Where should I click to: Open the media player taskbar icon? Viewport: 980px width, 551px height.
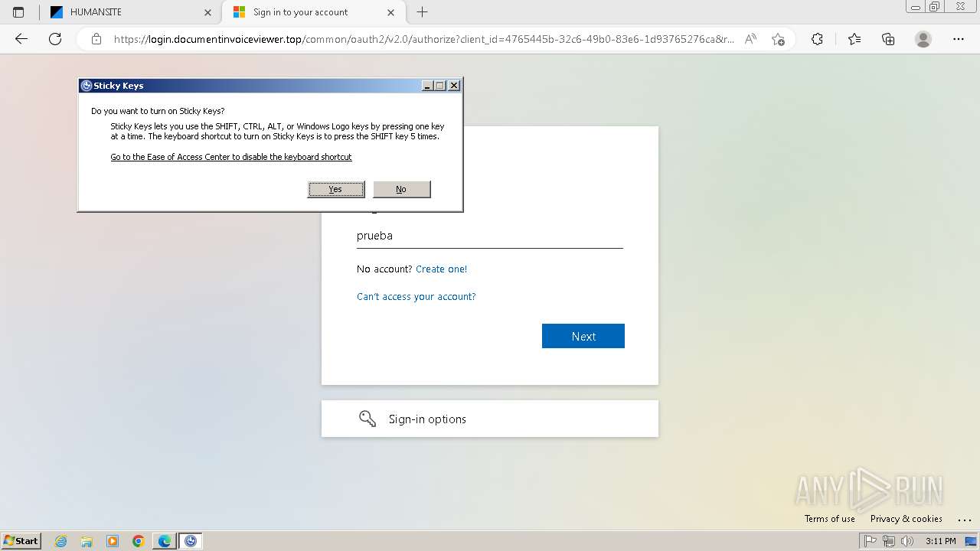pos(113,541)
